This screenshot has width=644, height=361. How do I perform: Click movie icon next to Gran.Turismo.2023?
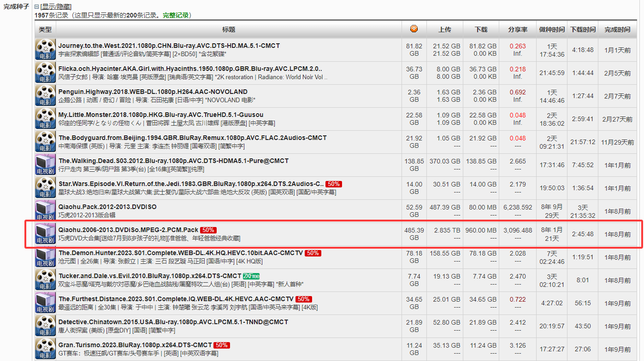point(45,349)
